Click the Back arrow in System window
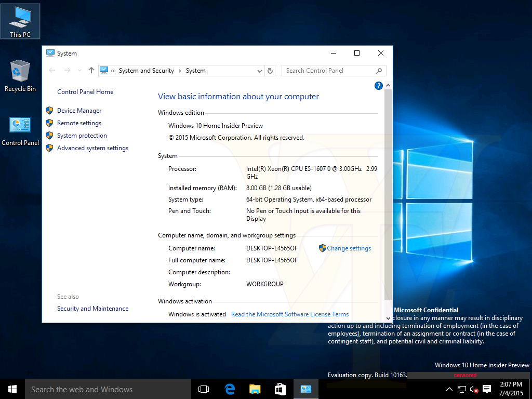The width and height of the screenshot is (532, 399). (x=52, y=70)
